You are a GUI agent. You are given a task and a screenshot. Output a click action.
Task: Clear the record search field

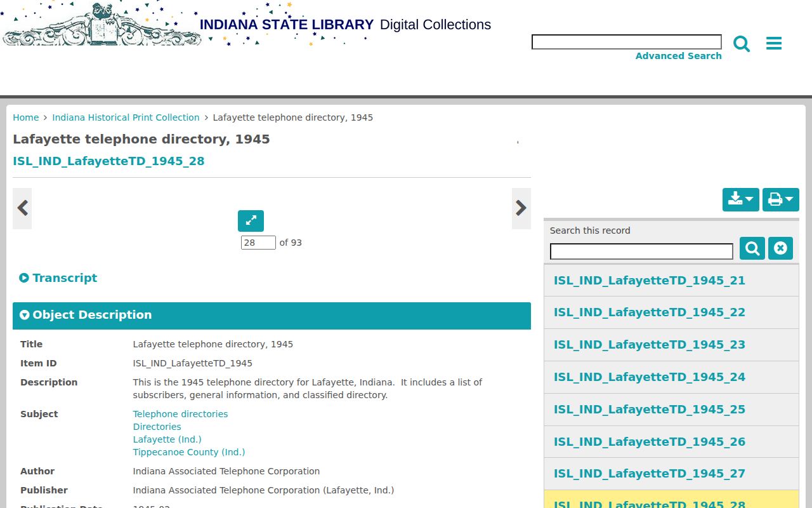(x=780, y=248)
